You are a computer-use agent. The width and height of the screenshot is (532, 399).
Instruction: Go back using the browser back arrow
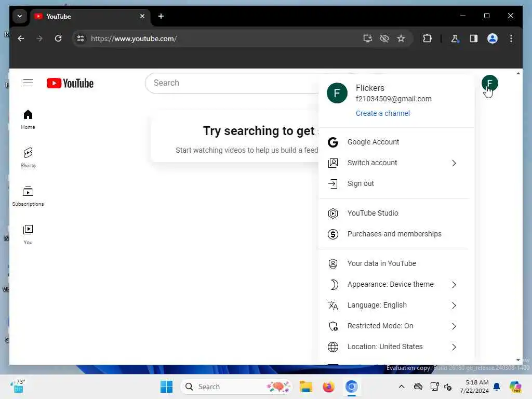pyautogui.click(x=21, y=38)
